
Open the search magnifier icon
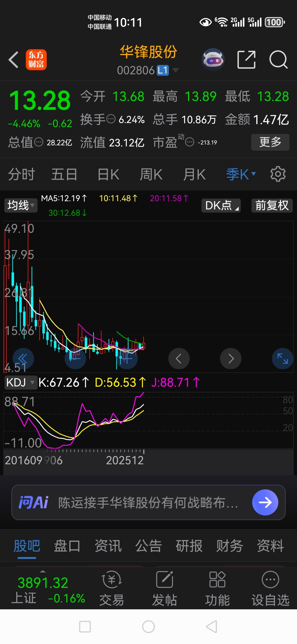278,59
